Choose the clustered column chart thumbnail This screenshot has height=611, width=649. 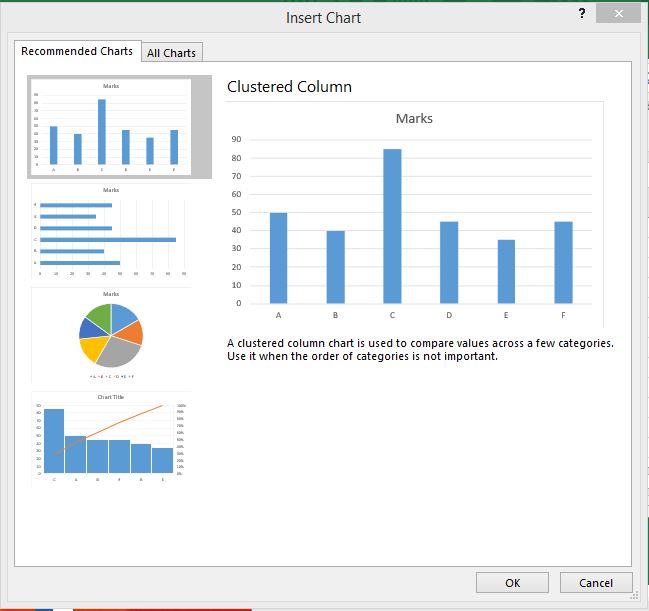(x=119, y=127)
